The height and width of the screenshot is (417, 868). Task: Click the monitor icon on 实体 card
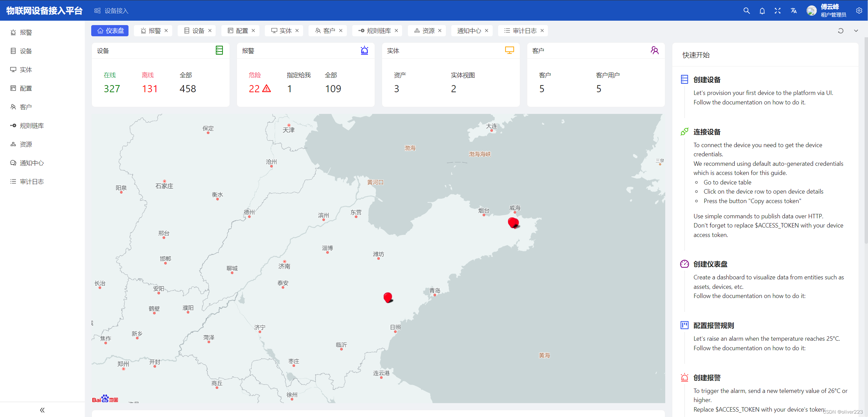pyautogui.click(x=509, y=51)
